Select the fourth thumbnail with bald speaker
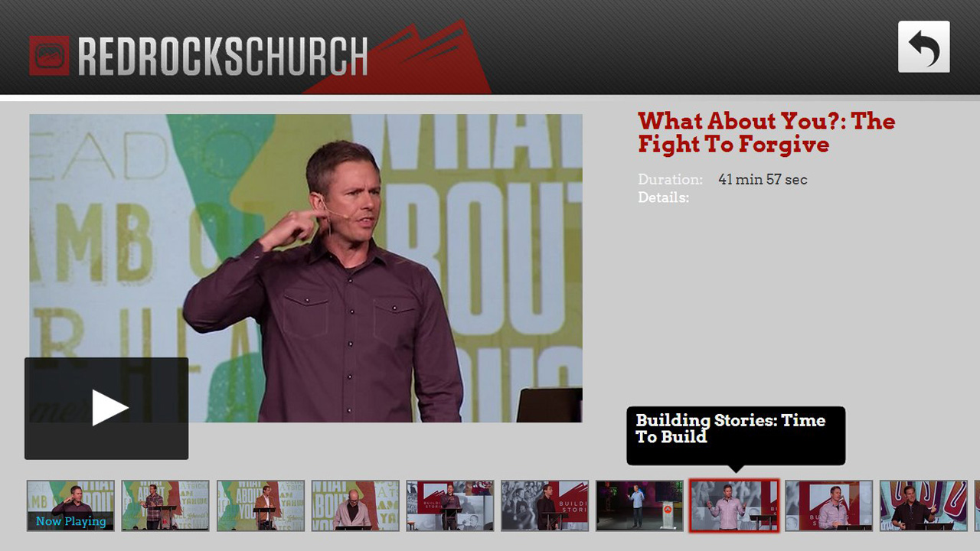 [x=355, y=506]
